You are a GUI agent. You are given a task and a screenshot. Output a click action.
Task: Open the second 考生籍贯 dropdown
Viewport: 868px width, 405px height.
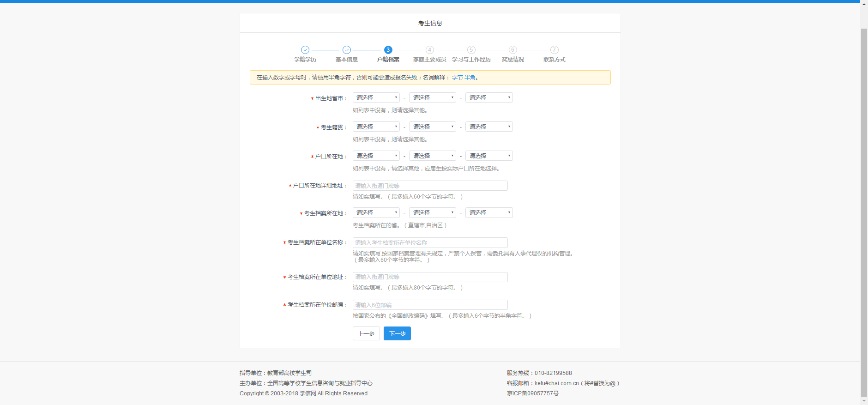(432, 127)
